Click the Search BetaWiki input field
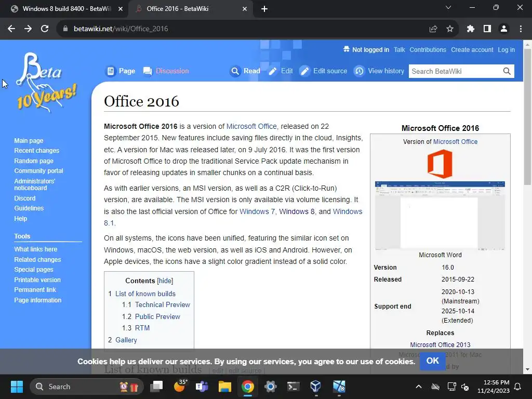The image size is (532, 399). pos(455,71)
